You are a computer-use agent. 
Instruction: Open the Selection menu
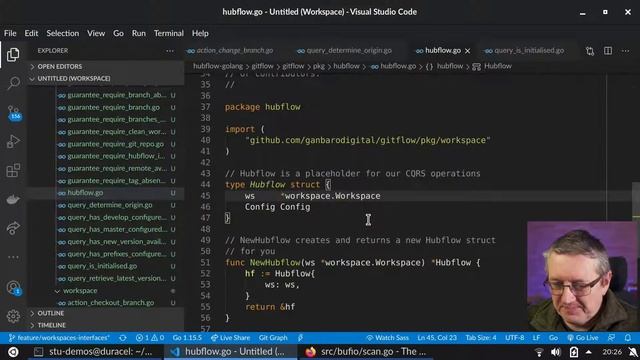click(x=62, y=33)
